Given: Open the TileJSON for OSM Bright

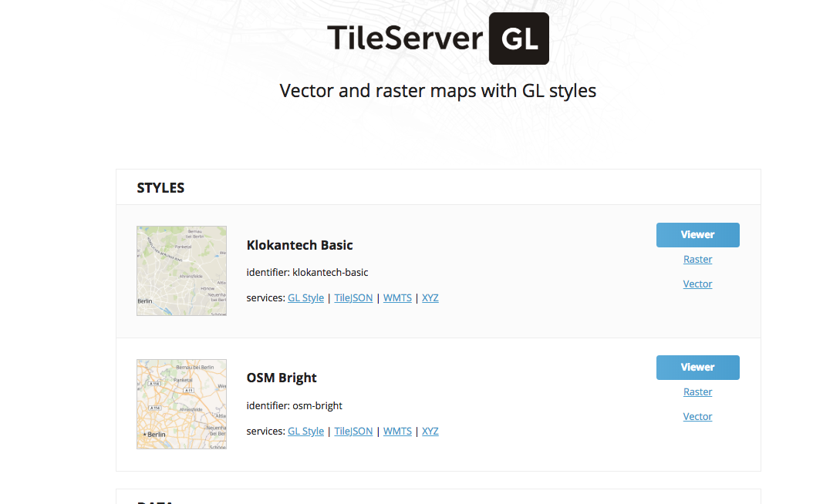Looking at the screenshot, I should pos(353,431).
